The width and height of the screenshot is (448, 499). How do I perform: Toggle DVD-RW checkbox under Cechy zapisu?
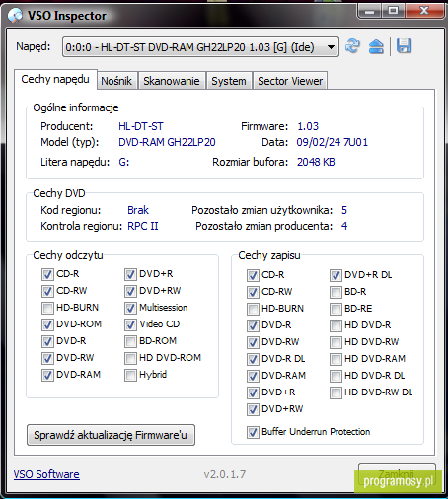(253, 342)
